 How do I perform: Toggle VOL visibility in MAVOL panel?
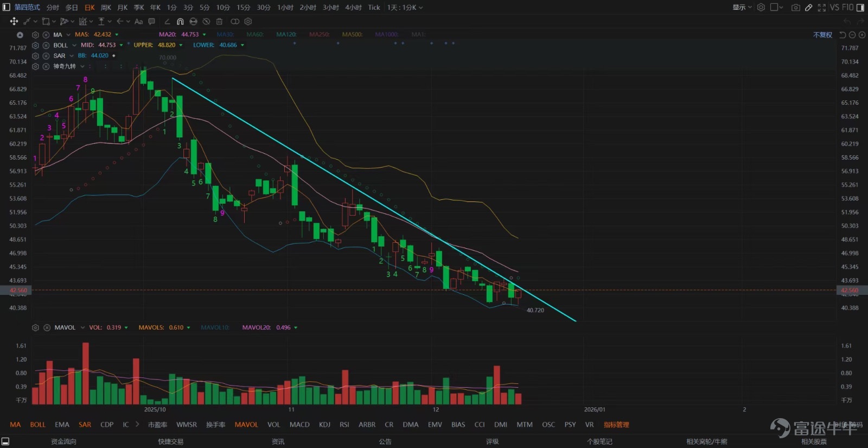coord(126,327)
